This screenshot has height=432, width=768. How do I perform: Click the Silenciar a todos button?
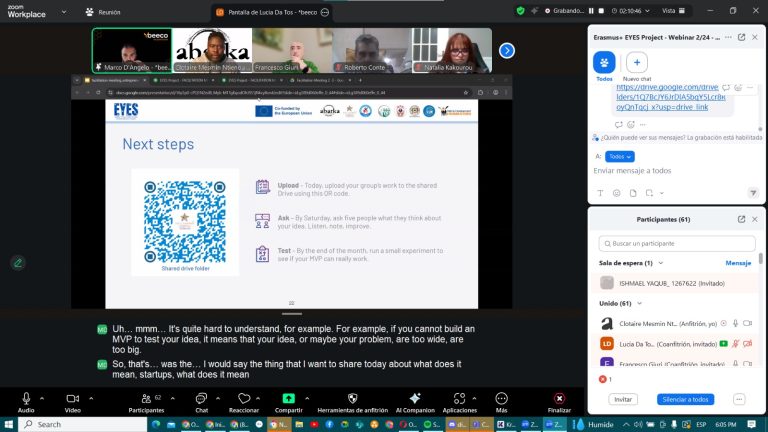point(685,399)
